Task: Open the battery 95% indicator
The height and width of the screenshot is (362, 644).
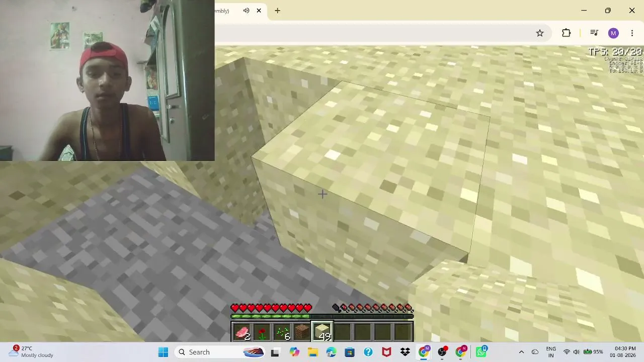Action: click(594, 352)
